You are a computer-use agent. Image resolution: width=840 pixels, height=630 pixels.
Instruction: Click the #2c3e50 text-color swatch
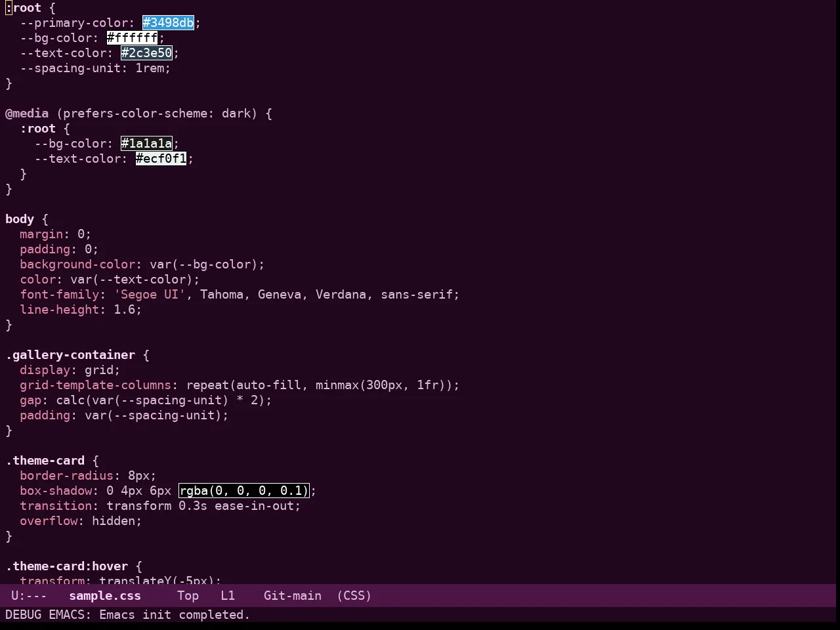147,53
